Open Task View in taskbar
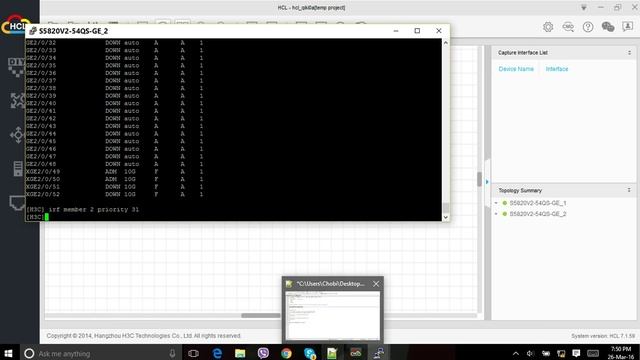 [193, 353]
